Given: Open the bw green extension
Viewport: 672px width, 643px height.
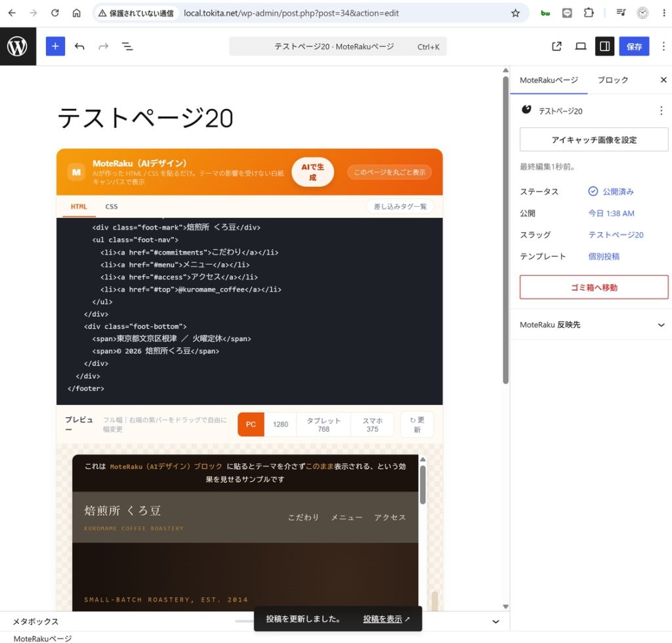Looking at the screenshot, I should (x=545, y=13).
